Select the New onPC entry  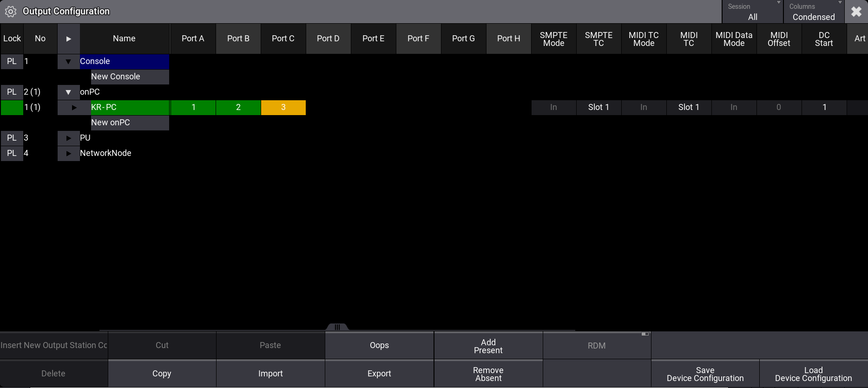click(130, 123)
